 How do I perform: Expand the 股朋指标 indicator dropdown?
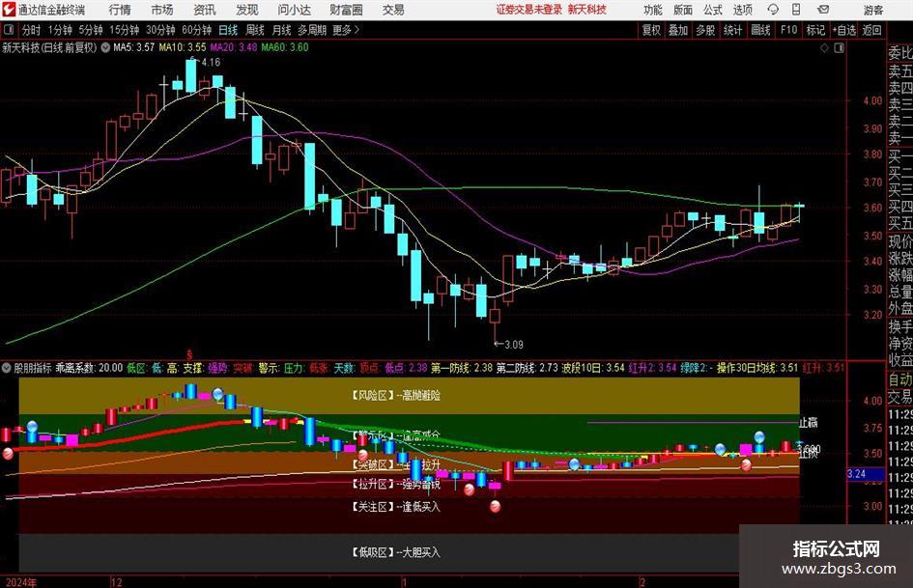tap(7, 368)
